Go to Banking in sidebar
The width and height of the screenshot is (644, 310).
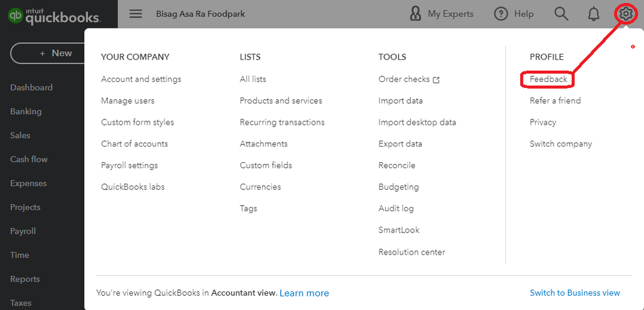pos(26,112)
